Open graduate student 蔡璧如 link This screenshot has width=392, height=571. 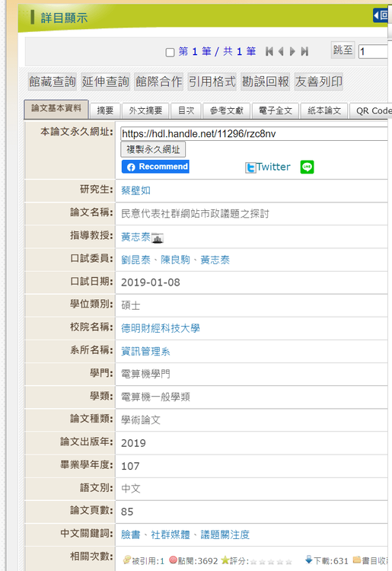[135, 190]
